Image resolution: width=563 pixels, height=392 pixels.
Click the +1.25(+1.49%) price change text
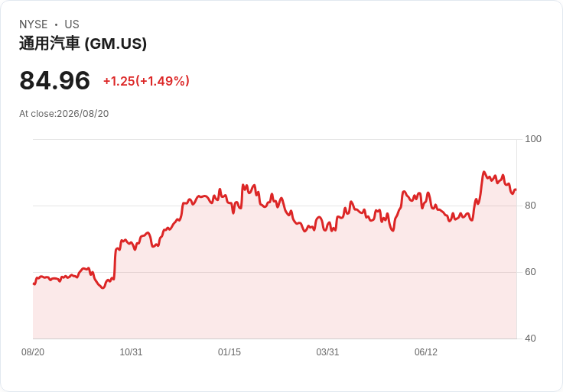click(x=146, y=81)
